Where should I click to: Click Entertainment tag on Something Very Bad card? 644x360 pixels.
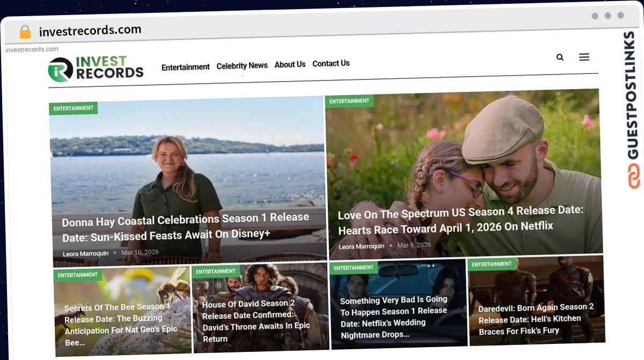(354, 268)
